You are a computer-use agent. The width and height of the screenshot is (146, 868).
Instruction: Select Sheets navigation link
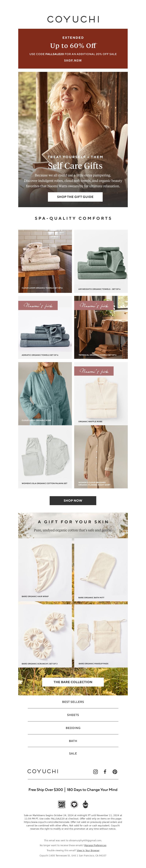73,715
